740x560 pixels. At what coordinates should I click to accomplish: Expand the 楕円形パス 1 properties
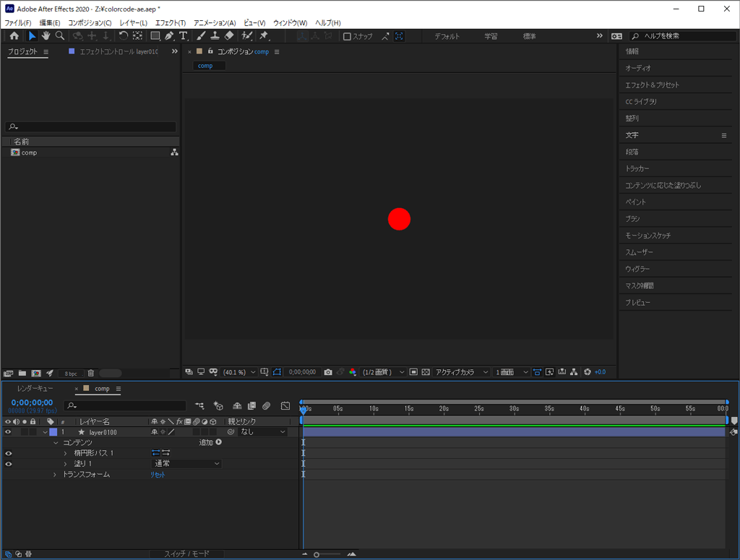[65, 453]
